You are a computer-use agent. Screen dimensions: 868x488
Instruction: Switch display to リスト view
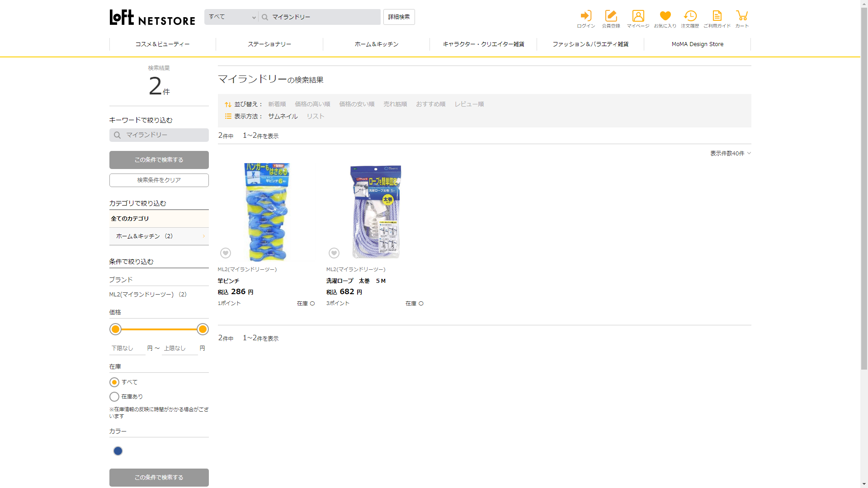coord(316,116)
